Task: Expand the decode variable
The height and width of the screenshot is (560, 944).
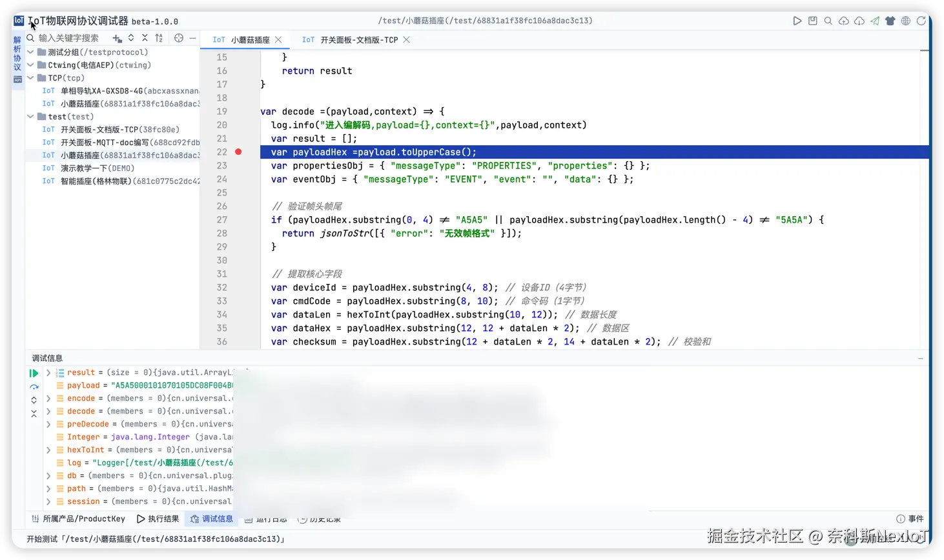Action: pyautogui.click(x=48, y=412)
